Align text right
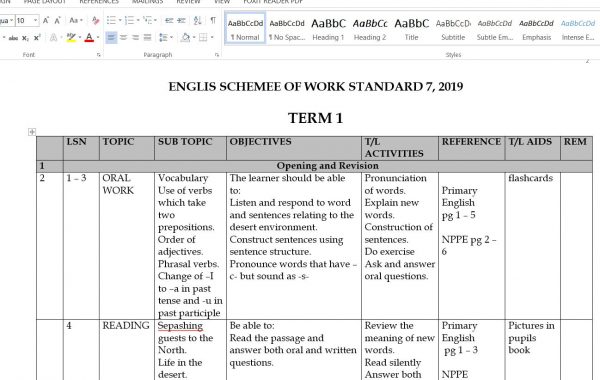600x380 pixels. tap(135, 38)
